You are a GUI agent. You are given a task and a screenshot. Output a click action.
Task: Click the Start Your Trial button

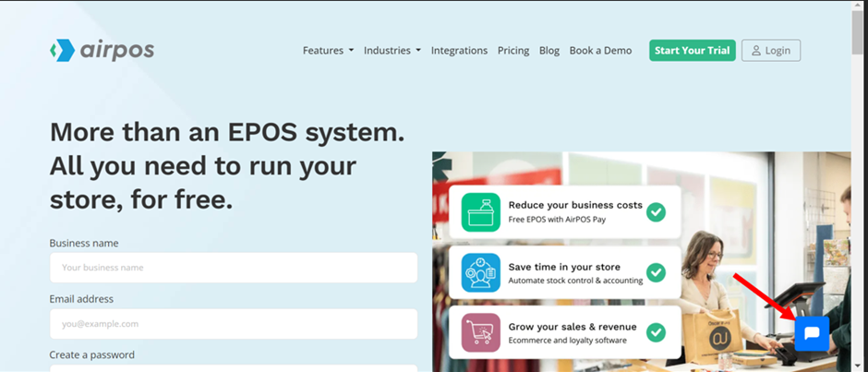click(x=693, y=51)
